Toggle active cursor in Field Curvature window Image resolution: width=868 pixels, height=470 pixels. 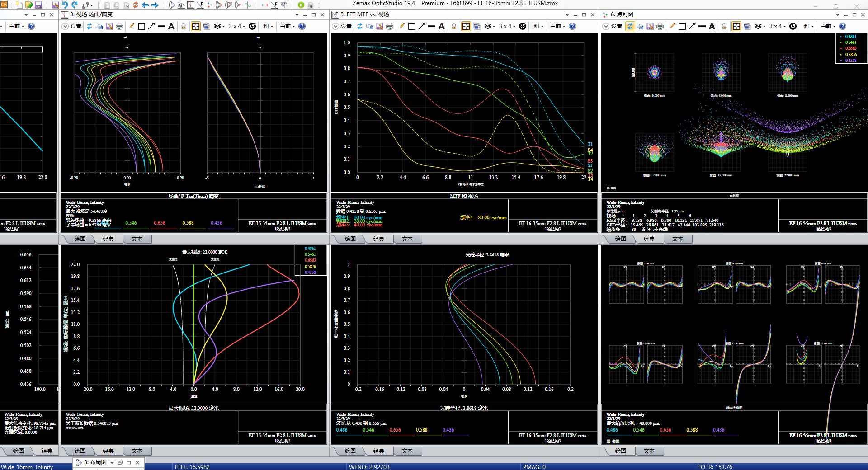point(196,26)
